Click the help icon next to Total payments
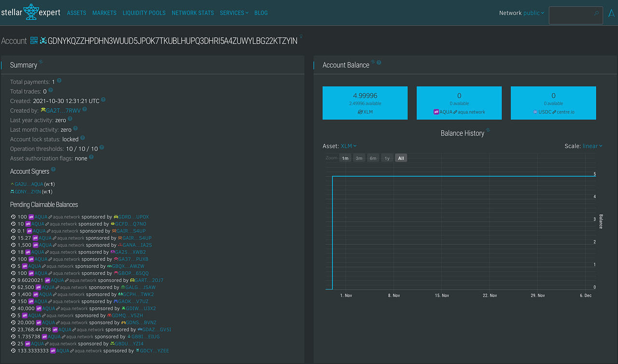 point(59,81)
